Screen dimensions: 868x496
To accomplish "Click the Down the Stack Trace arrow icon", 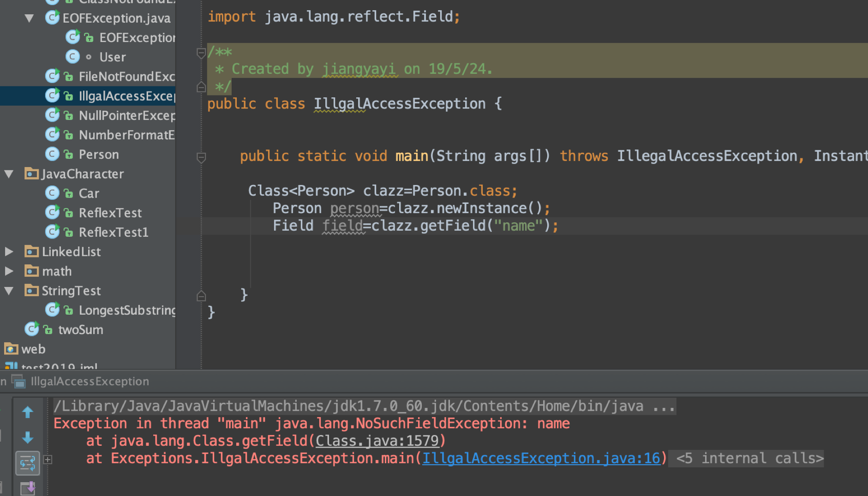I will click(x=28, y=437).
